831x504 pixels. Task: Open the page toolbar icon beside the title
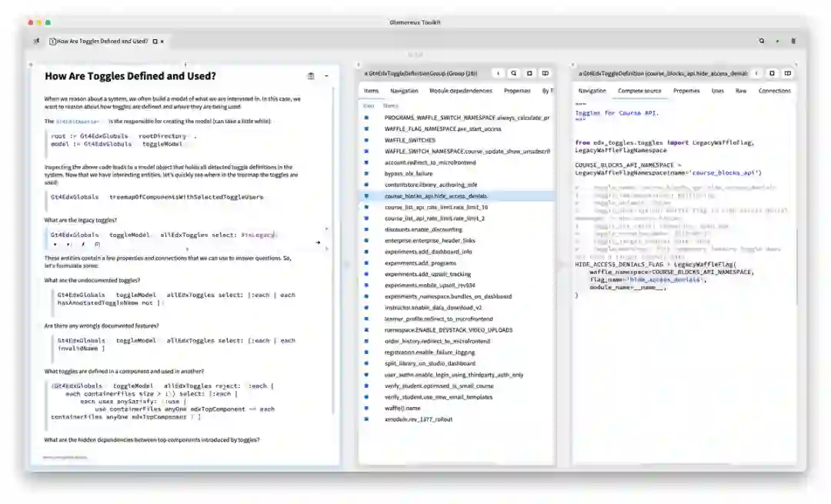[x=311, y=75]
